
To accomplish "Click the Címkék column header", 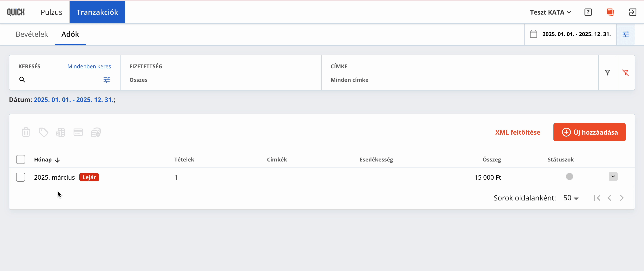I will pyautogui.click(x=277, y=159).
